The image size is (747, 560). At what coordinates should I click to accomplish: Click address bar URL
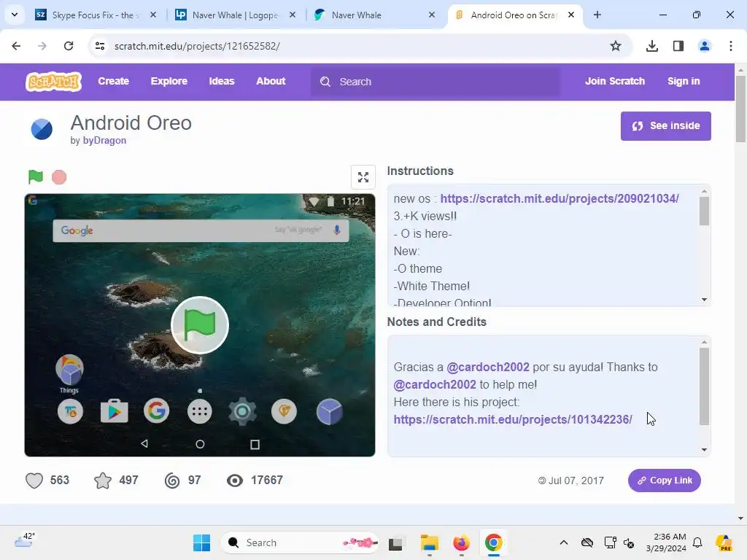[197, 46]
